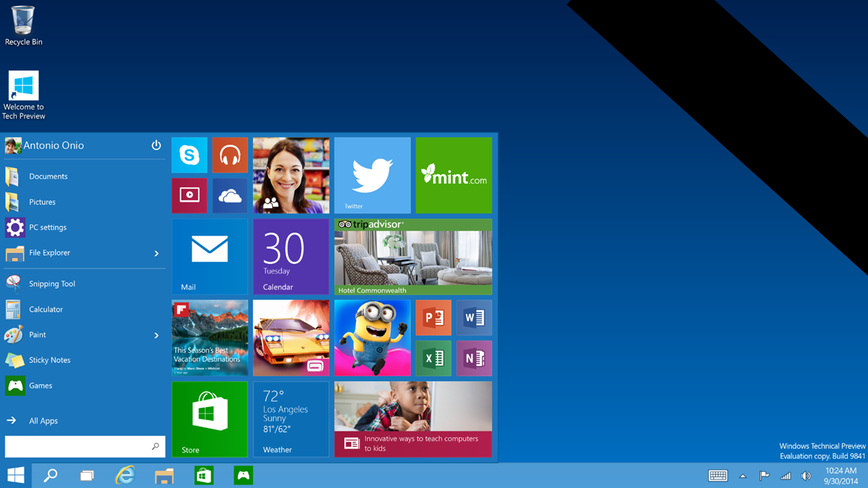Click the Start button on the taskbar
Image resolution: width=868 pixels, height=488 pixels.
point(16,475)
